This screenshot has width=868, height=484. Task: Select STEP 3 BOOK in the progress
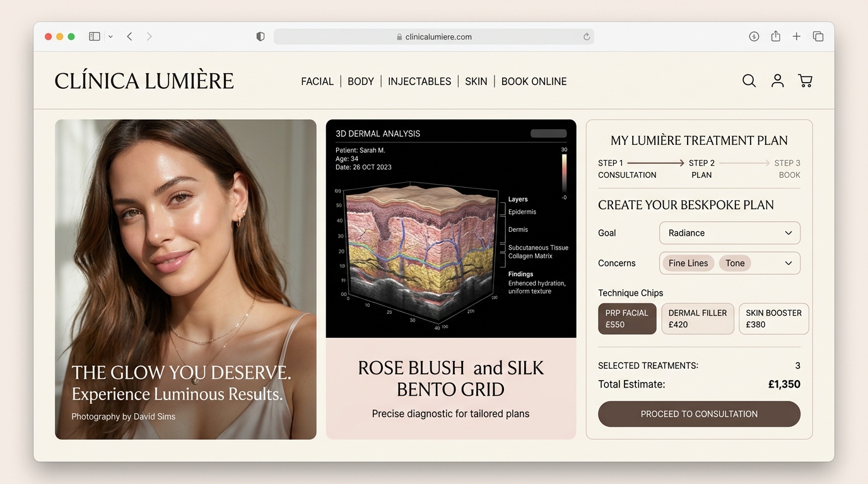point(788,169)
